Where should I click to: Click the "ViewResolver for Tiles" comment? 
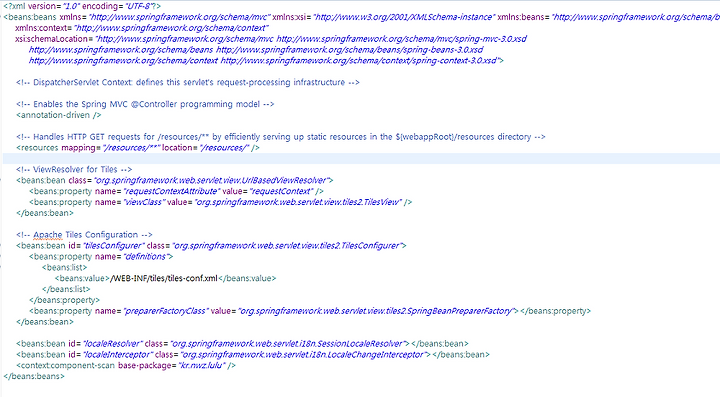coord(74,169)
